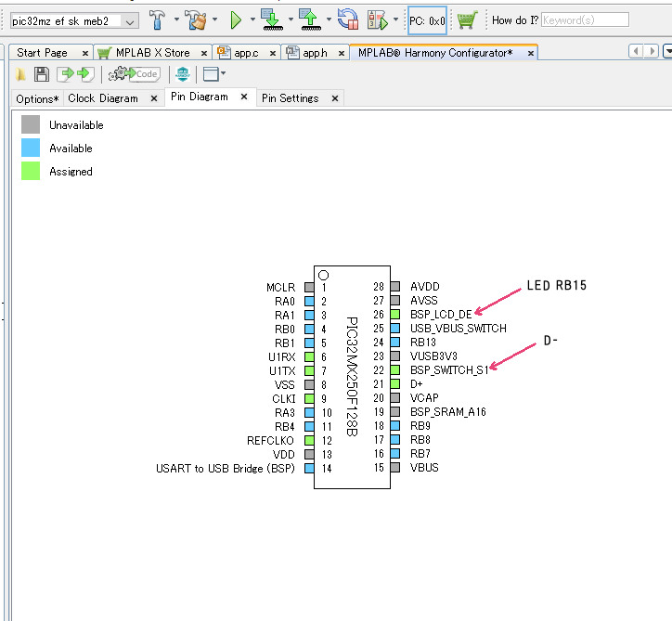Open Program Device dropdown arrow
Viewport: 672px width, 621px height.
(291, 19)
